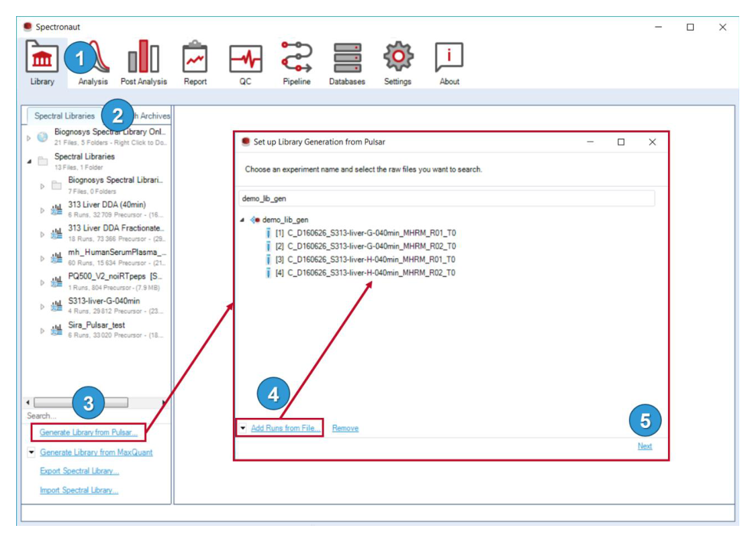Screen dimensions: 756x542
Task: Click Generate Library from Pulsar link
Action: point(89,432)
